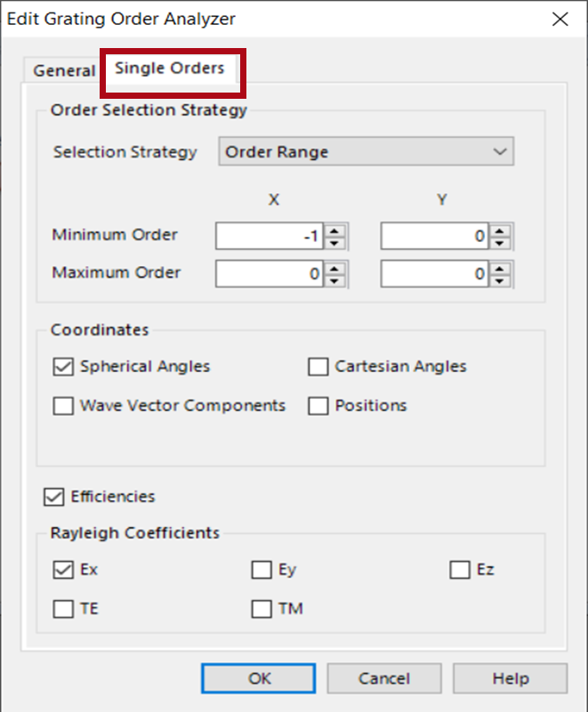Switch to the General tab
This screenshot has width=588, height=712.
click(x=63, y=70)
